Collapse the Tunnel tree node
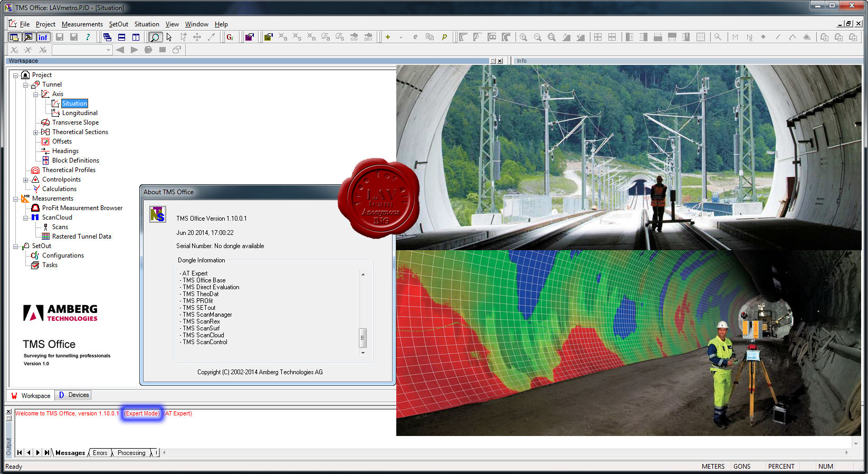 [x=25, y=85]
